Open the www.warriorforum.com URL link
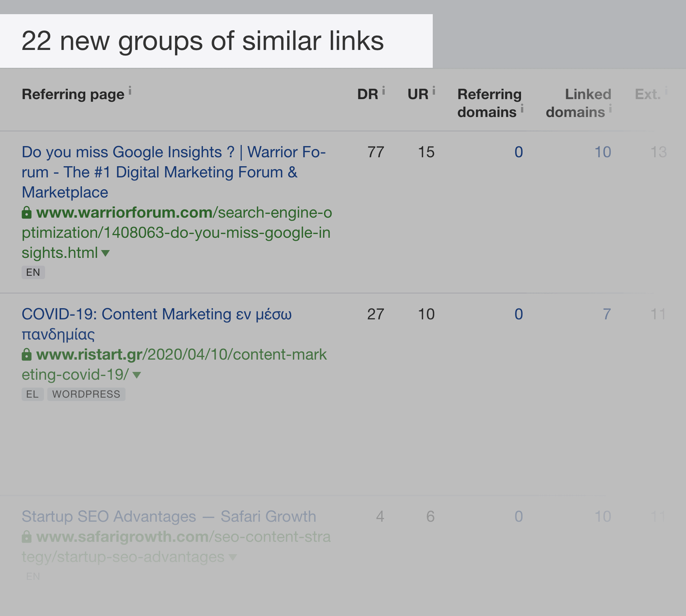This screenshot has height=616, width=686. (x=177, y=233)
